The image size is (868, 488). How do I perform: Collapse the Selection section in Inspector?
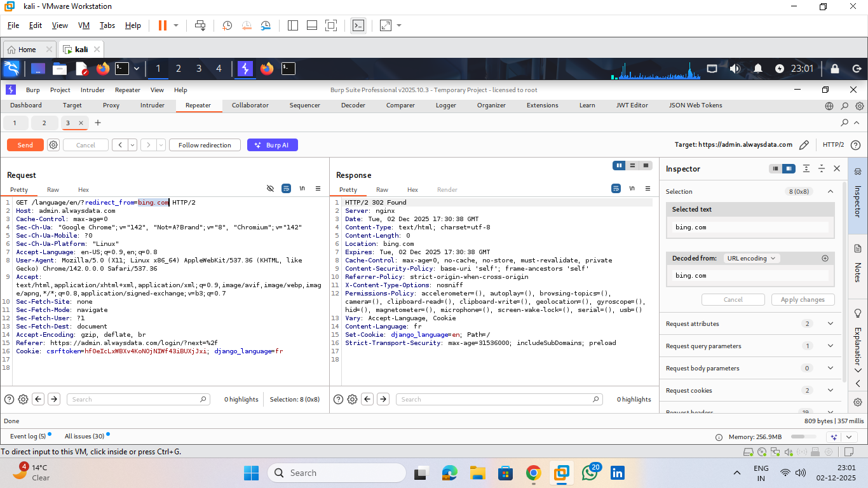point(830,191)
